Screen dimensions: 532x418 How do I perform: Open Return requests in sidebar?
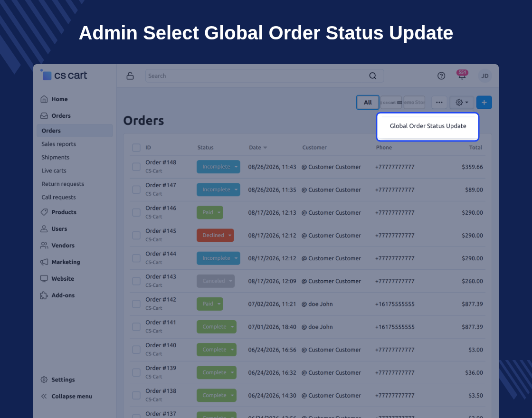pos(63,184)
